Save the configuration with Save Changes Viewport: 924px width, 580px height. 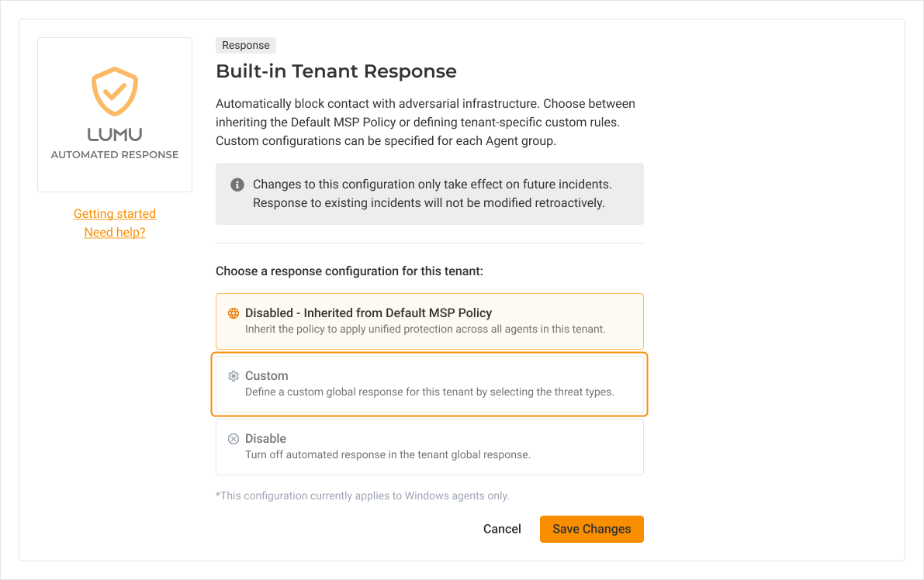[x=591, y=529]
